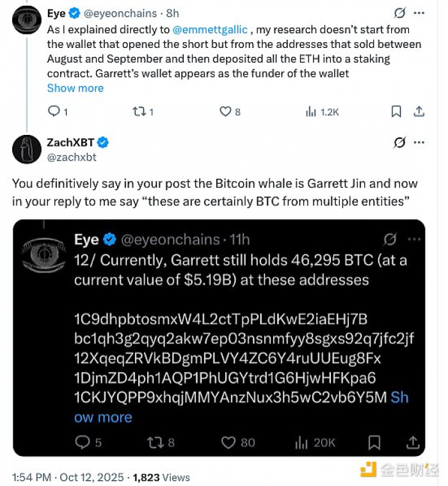Screen dimensions: 448x486
Task: Like Eye's top tweet
Action: click(x=225, y=112)
